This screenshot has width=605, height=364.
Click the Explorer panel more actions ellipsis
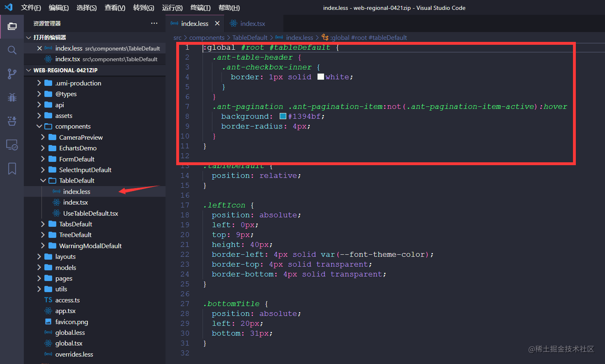pos(154,23)
